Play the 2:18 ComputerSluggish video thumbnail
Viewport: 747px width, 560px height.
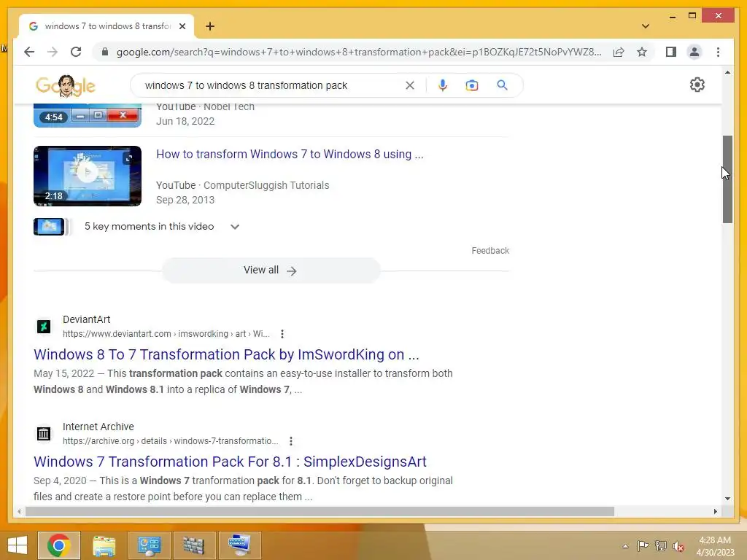[x=88, y=176]
